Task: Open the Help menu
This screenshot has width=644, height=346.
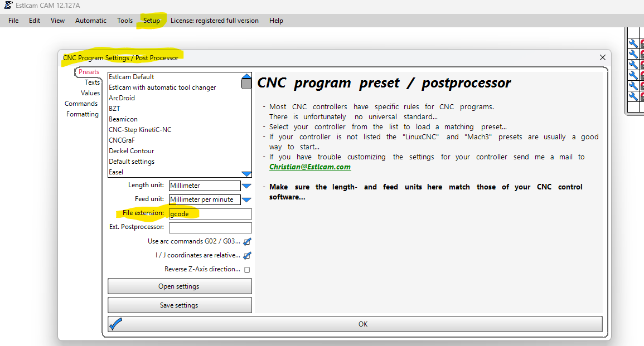Action: [x=276, y=21]
